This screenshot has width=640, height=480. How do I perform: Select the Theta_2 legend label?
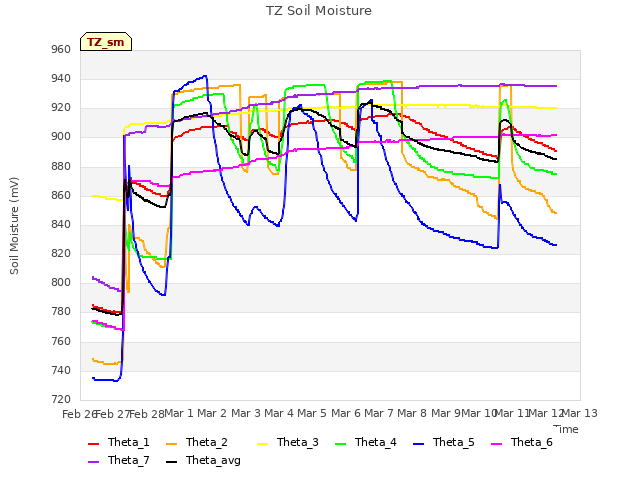207,442
